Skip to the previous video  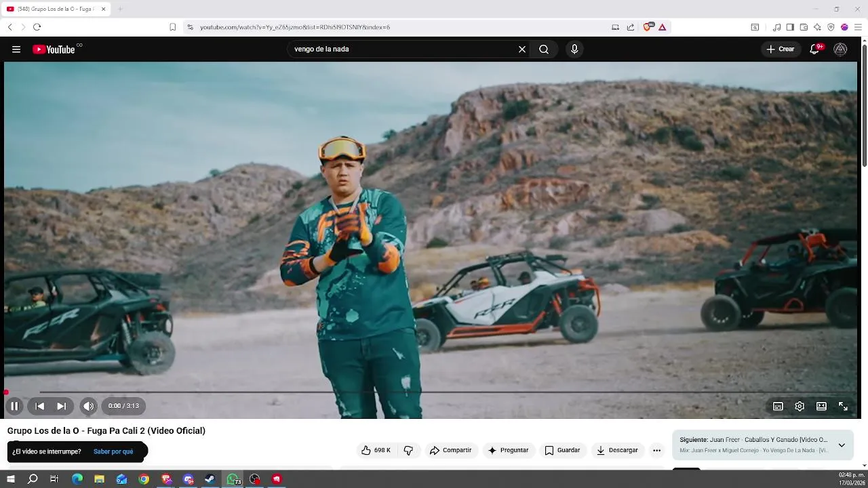(40, 406)
